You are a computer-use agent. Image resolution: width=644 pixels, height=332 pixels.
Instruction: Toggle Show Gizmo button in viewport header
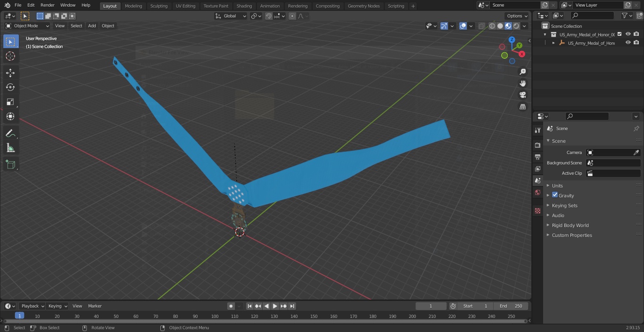(444, 26)
